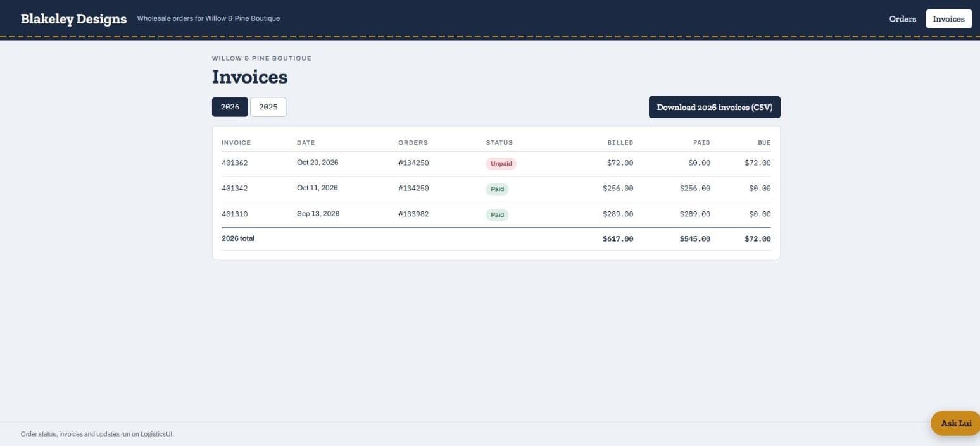The height and width of the screenshot is (446, 980).
Task: Open invoice 401362
Action: 234,163
